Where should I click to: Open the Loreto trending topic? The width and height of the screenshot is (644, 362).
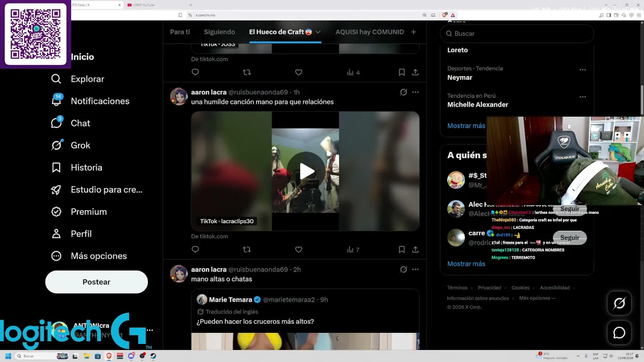tap(457, 50)
